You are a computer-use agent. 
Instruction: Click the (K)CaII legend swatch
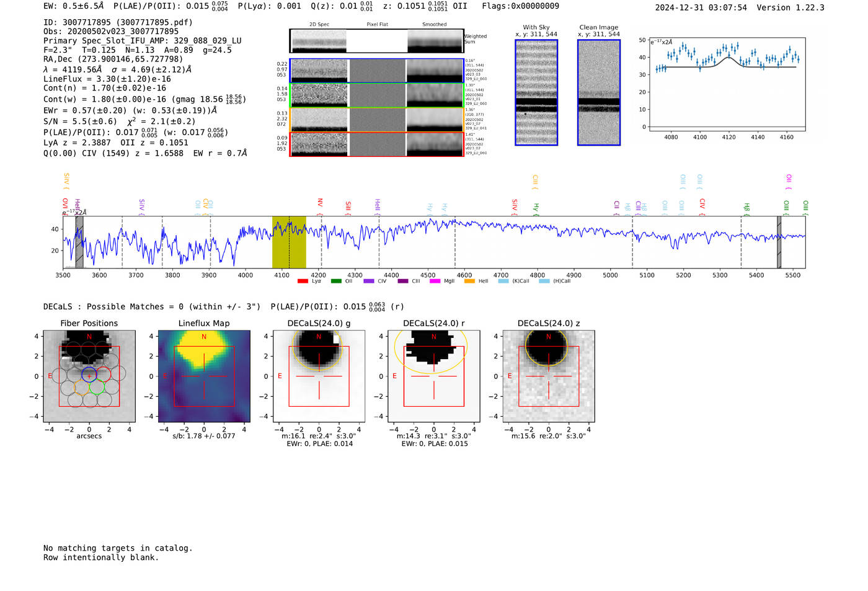pos(503,282)
